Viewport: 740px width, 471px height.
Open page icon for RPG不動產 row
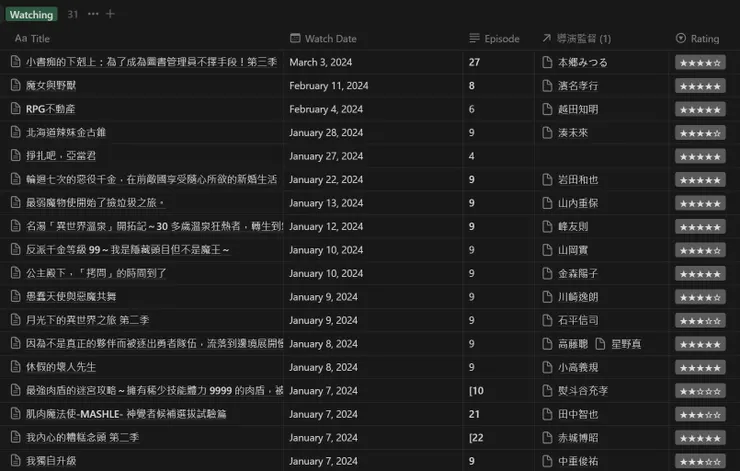[16, 109]
